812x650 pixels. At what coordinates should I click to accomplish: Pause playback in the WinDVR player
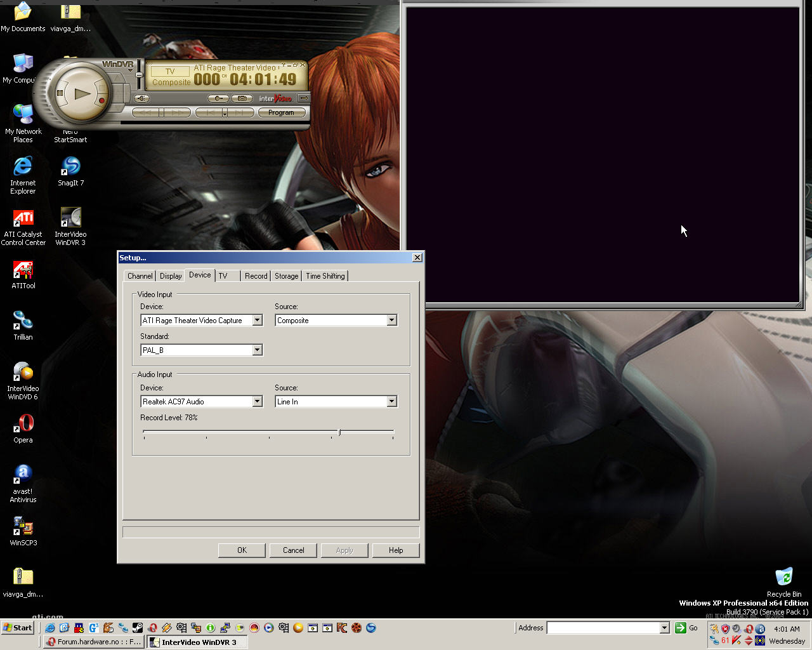[60, 93]
